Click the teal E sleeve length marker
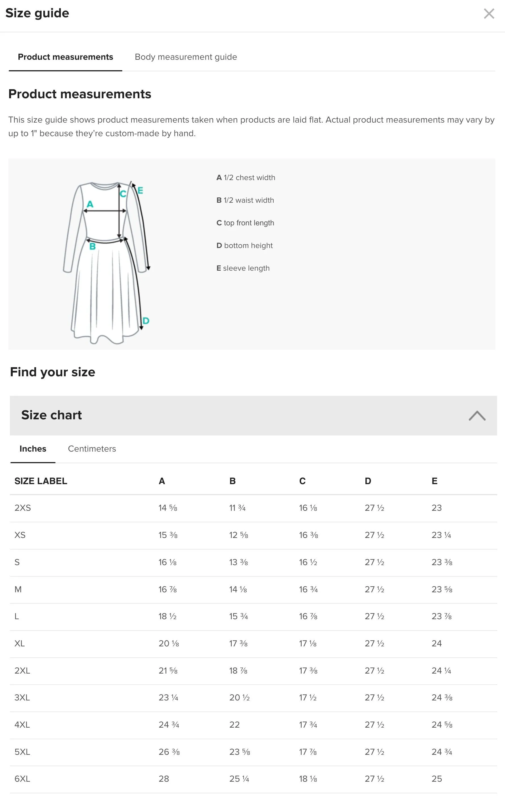 [x=140, y=190]
